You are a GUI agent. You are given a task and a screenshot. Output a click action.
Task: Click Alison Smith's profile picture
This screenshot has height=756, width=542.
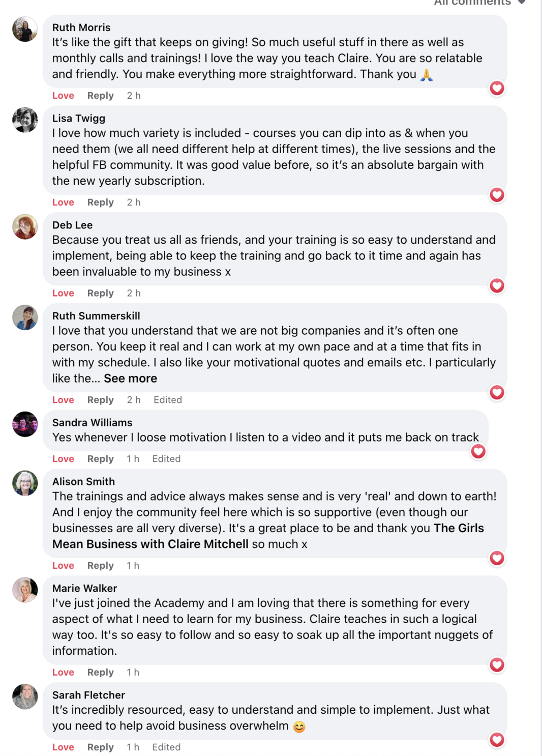(25, 483)
